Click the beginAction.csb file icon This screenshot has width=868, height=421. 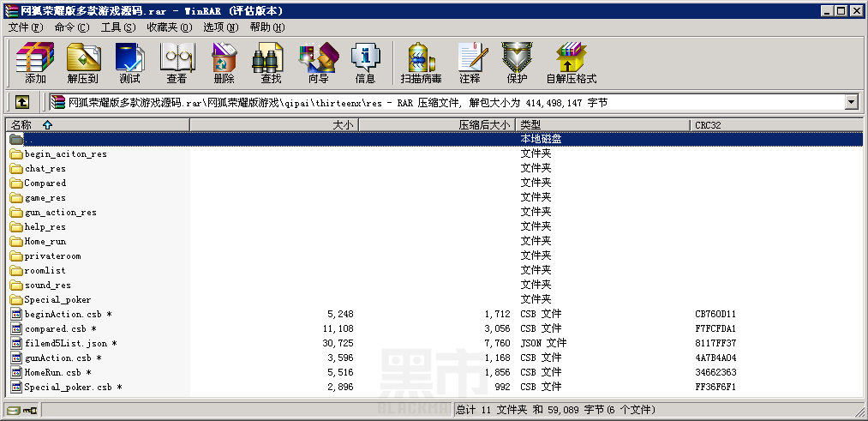tap(16, 314)
